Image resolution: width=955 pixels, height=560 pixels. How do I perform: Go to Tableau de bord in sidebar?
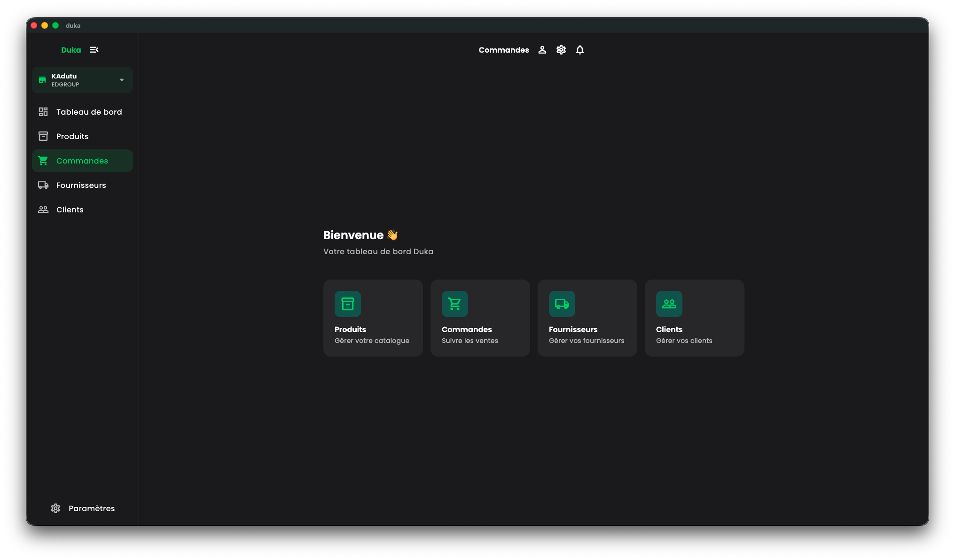click(89, 112)
